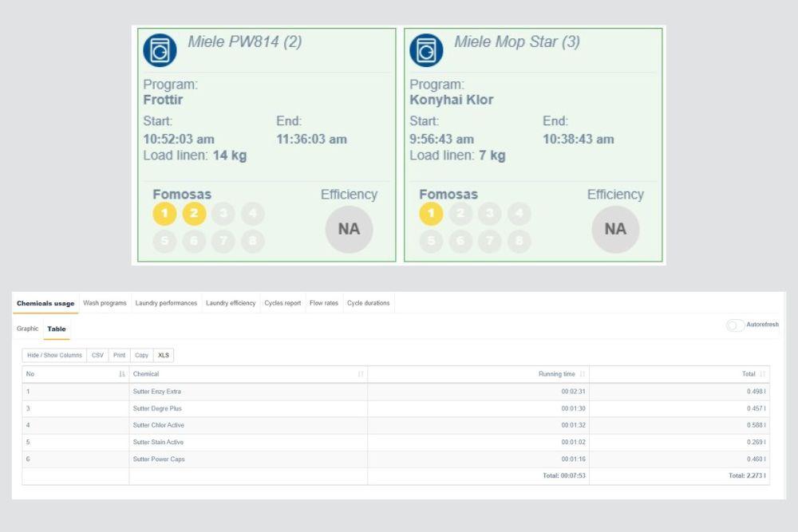Switch to the Graphic view
This screenshot has width=798, height=532.
click(27, 329)
